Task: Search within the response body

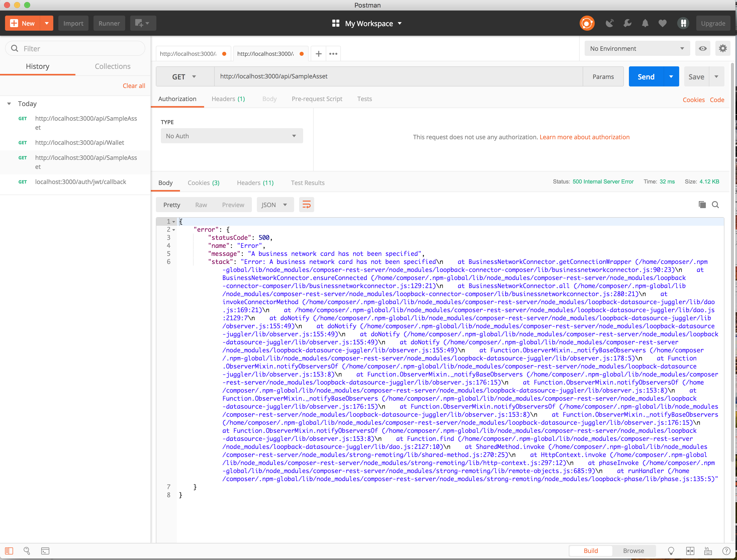Action: 715,205
